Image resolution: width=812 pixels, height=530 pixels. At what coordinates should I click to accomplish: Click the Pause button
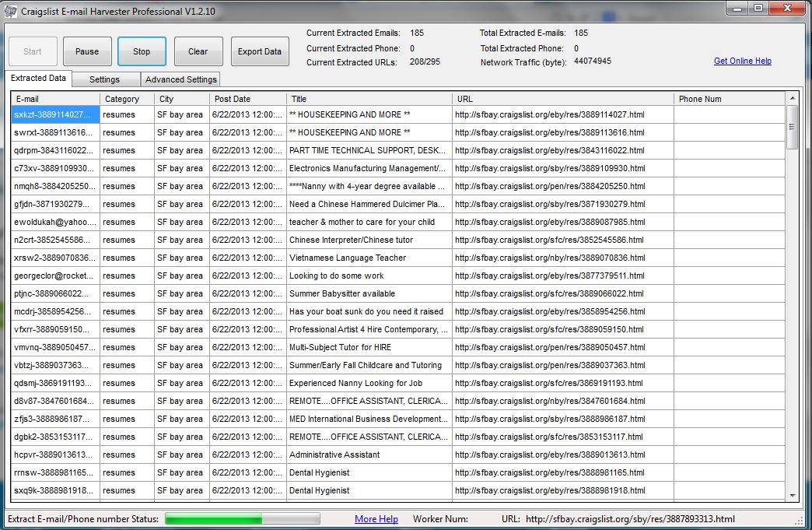87,51
